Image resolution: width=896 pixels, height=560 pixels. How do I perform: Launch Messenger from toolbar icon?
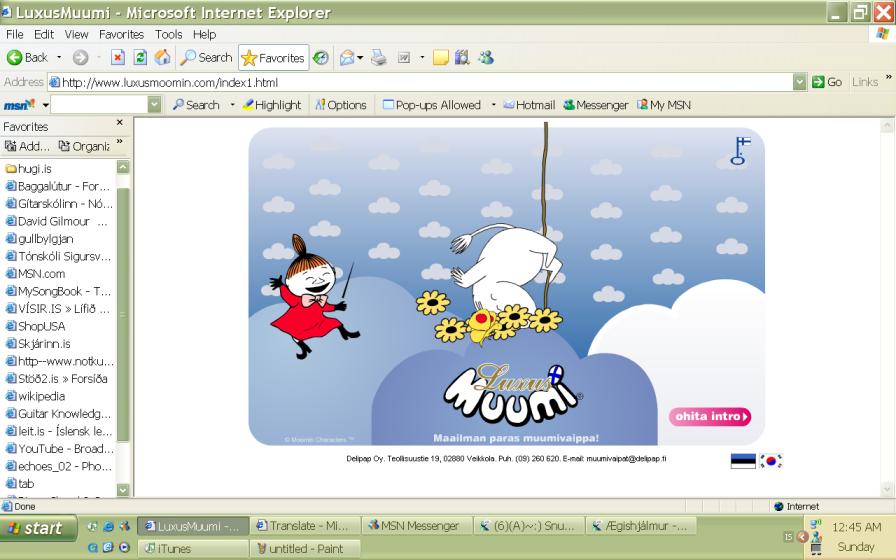[x=486, y=58]
